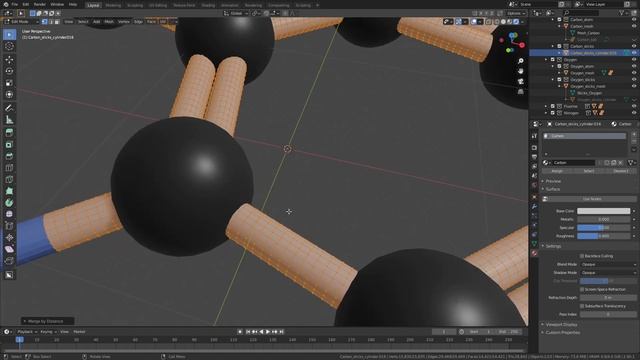Select the Annotate tool
Viewport: 640px width, 360px height.
[9, 108]
